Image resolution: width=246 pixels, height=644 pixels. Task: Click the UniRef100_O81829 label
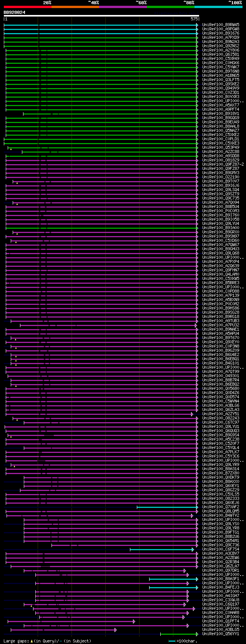pos(221,160)
